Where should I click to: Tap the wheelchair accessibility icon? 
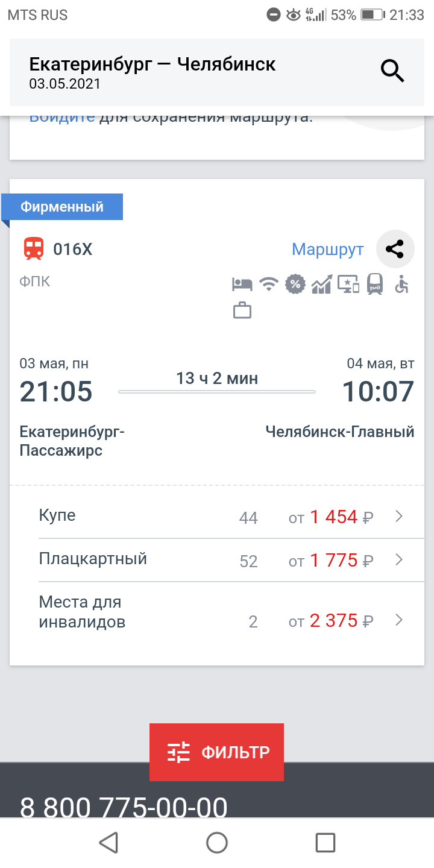click(401, 285)
